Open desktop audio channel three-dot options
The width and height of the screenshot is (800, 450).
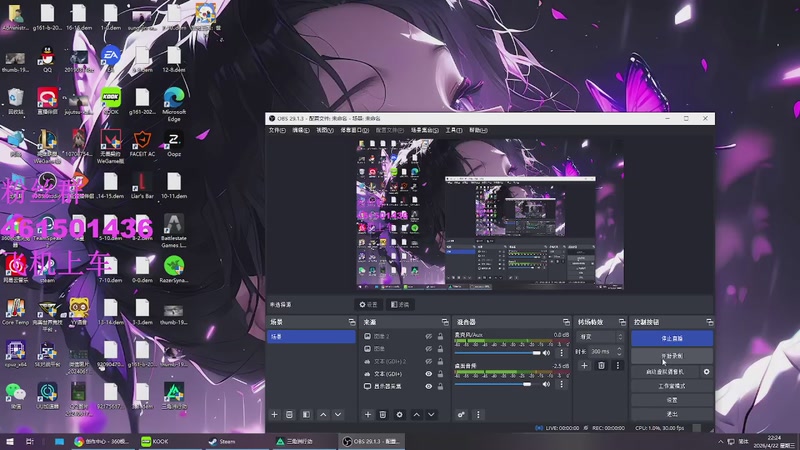tap(562, 384)
